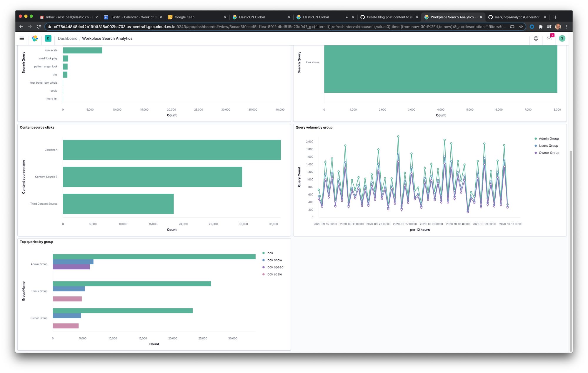This screenshot has height=373, width=588.
Task: Click the browser refresh icon in toolbar
Action: click(x=39, y=26)
